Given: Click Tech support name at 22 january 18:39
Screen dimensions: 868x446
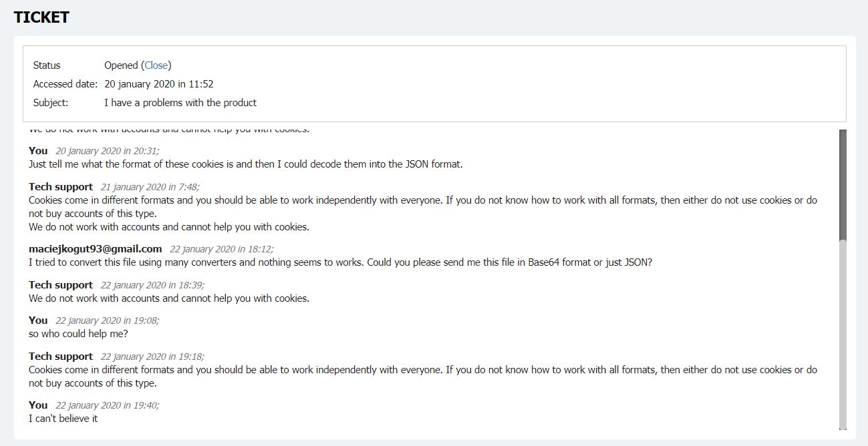Looking at the screenshot, I should click(x=61, y=285).
